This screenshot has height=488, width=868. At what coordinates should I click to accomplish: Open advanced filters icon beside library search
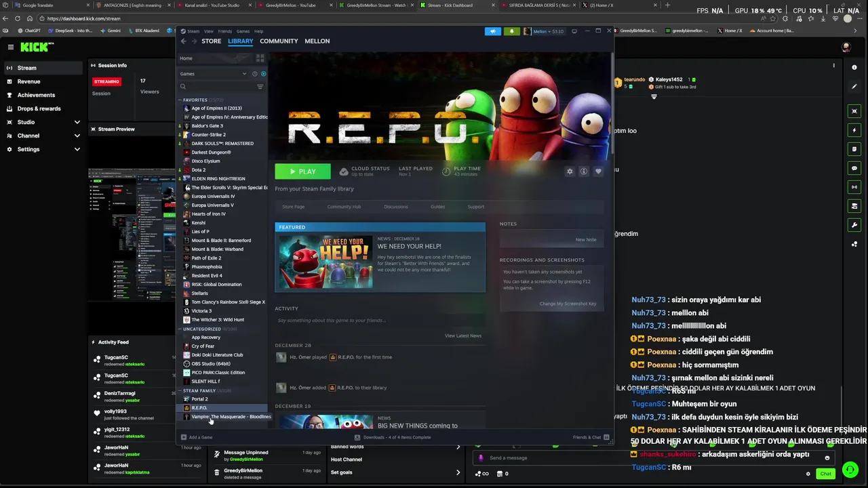click(260, 87)
